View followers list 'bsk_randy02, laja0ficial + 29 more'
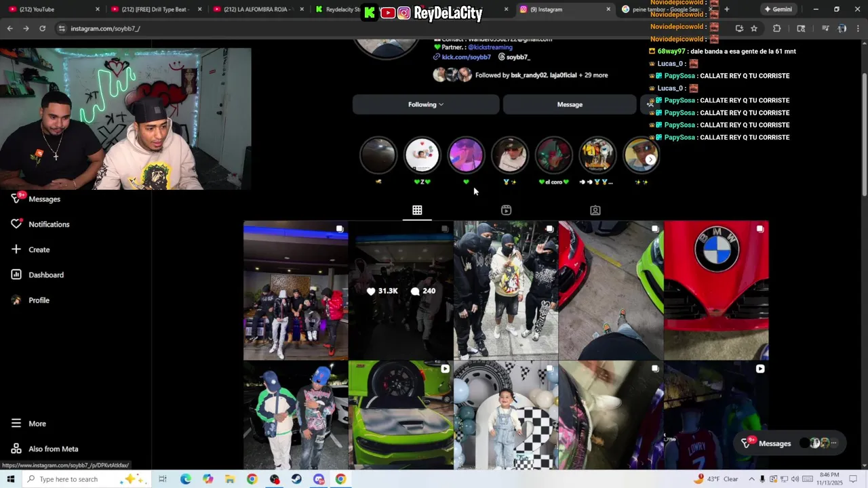868x488 pixels. pos(541,75)
